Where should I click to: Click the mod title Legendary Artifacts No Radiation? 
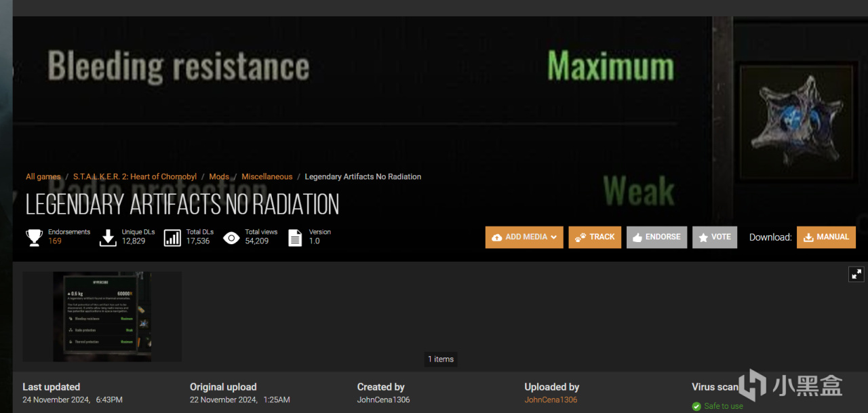182,204
